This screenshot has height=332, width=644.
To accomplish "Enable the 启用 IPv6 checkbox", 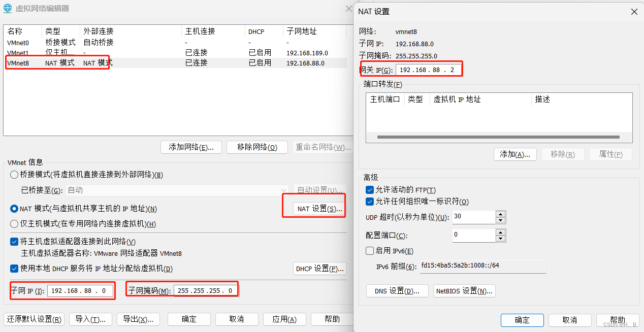I will point(370,251).
